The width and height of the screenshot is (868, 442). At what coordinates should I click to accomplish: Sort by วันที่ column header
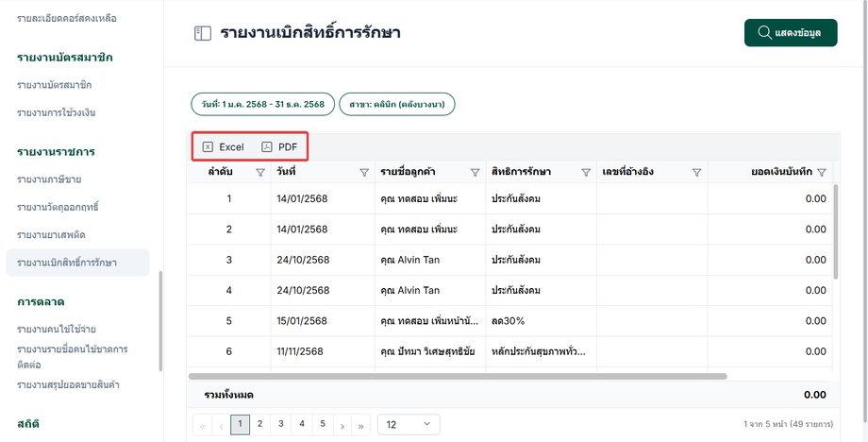click(x=286, y=172)
